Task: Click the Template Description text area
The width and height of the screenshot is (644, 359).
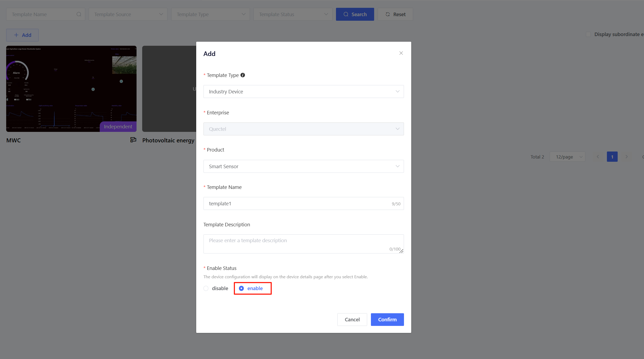Action: 303,244
